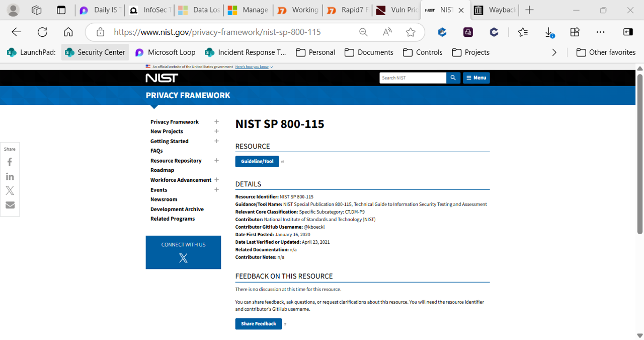
Task: Switch to the Manage tab
Action: (x=248, y=10)
